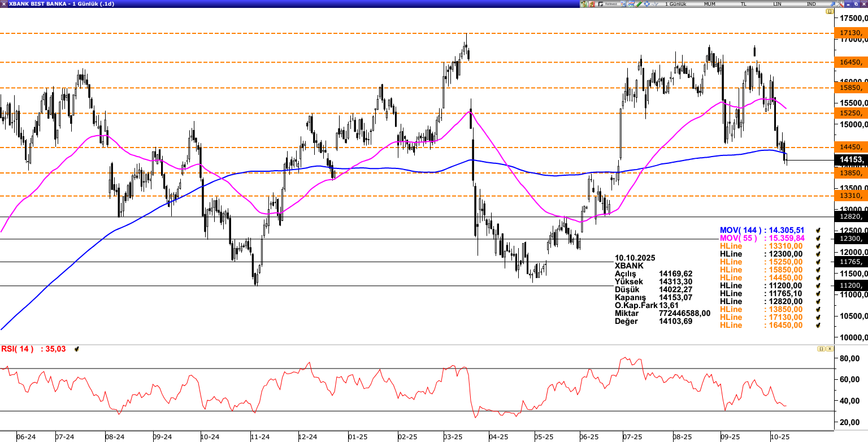The width and height of the screenshot is (868, 442).
Task: Open the MUM chart type dropdown
Action: [709, 4]
